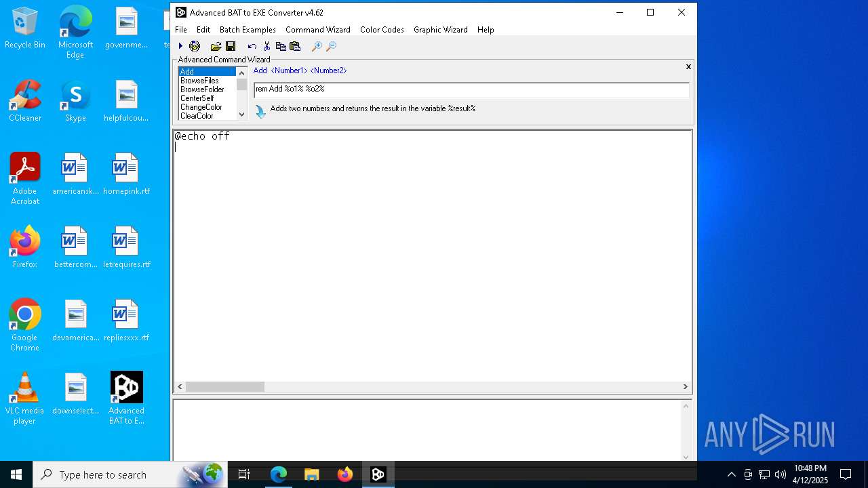
Task: Open Firefox from the taskbar
Action: coord(345,474)
